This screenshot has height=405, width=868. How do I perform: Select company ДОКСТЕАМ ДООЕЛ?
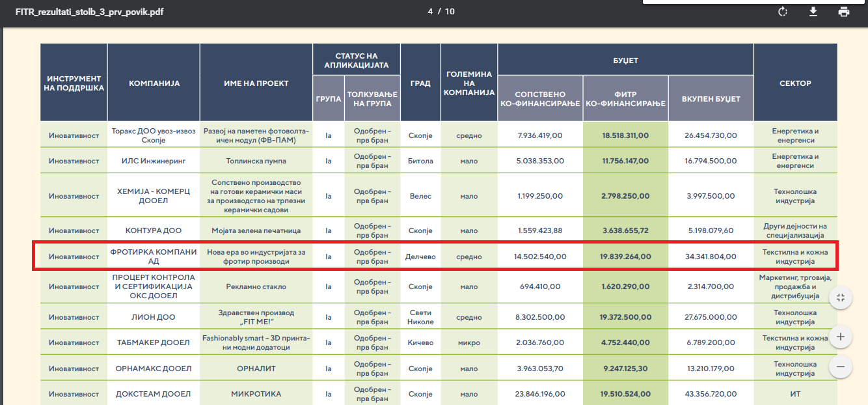(154, 394)
